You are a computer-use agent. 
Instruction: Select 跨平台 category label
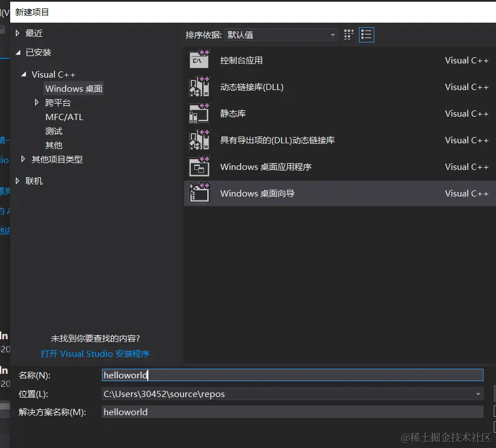[58, 103]
